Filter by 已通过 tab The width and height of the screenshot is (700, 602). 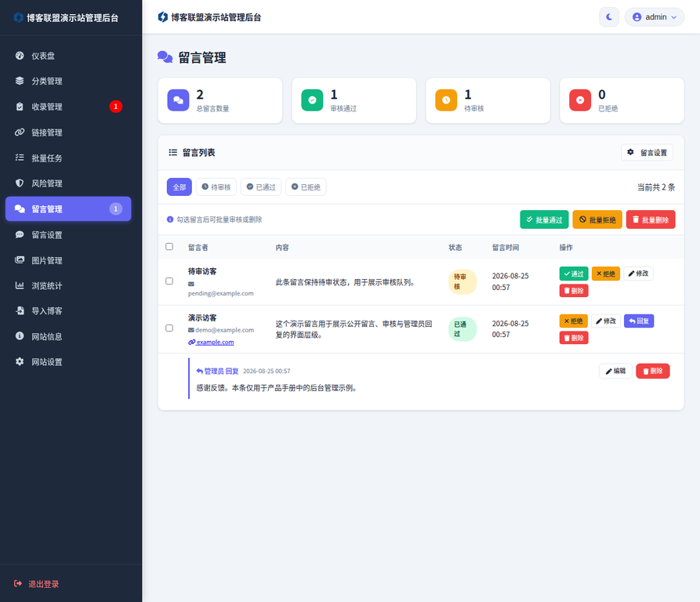coord(261,187)
